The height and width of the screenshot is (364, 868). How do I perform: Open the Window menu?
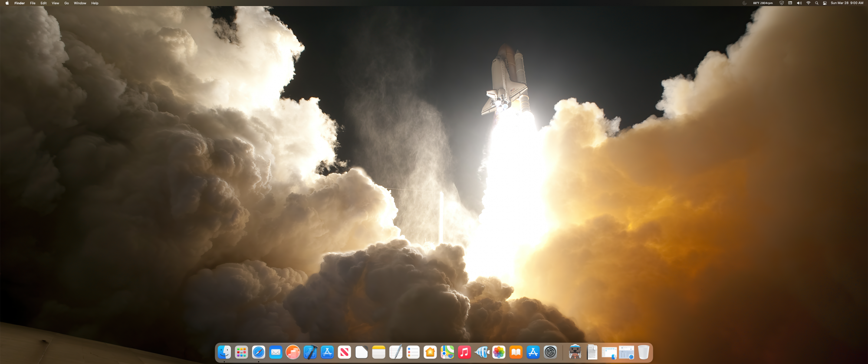80,3
